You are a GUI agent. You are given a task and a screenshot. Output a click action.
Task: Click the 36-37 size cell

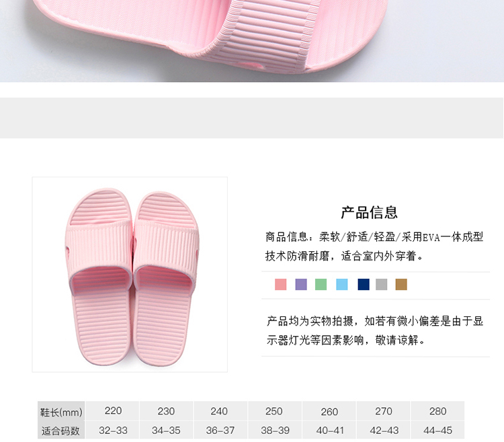(220, 430)
